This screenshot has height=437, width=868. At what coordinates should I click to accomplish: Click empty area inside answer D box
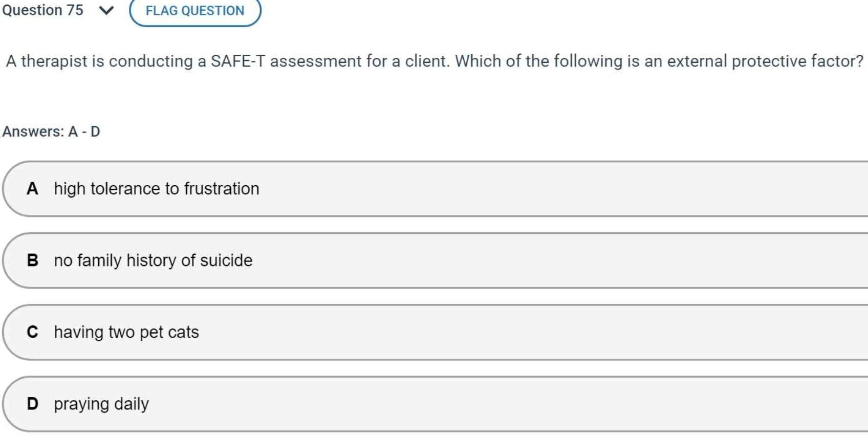tap(512, 404)
